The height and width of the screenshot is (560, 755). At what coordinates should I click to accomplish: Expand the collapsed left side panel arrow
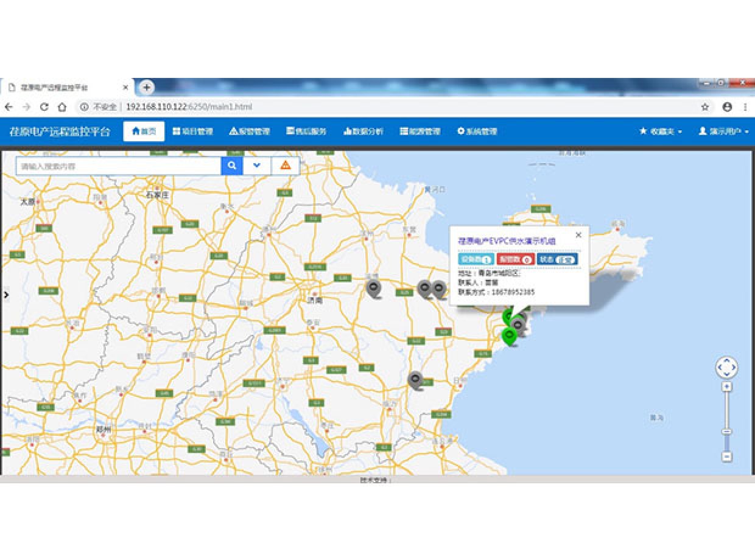click(x=5, y=295)
